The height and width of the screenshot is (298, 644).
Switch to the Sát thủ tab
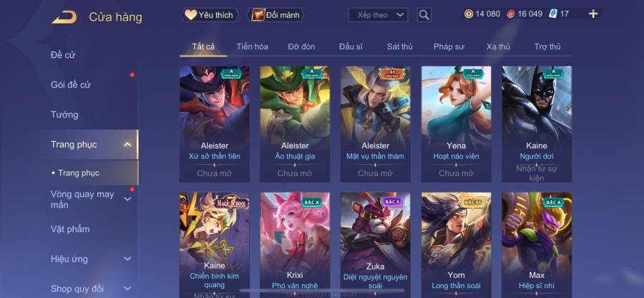pyautogui.click(x=399, y=47)
